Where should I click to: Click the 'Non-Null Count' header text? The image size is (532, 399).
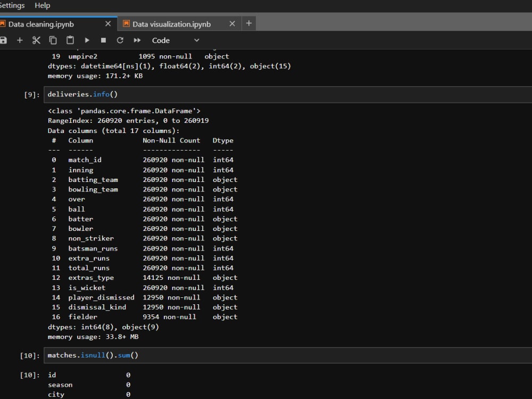coord(171,140)
